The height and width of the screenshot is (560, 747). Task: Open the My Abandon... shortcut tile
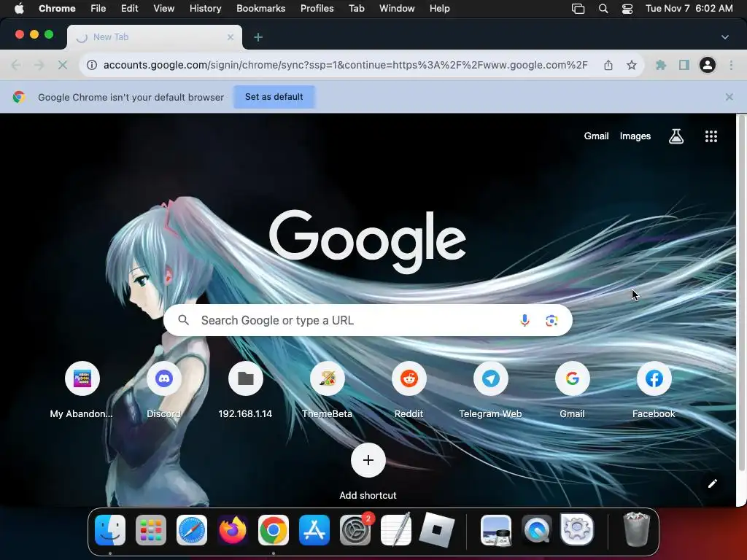click(82, 379)
